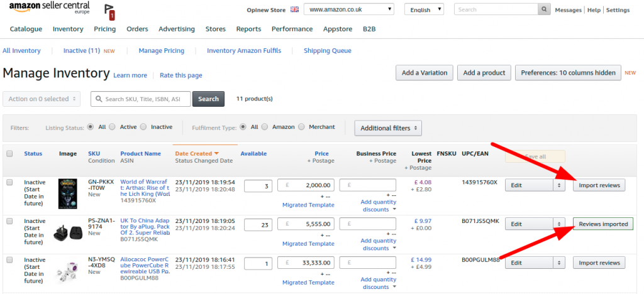Screen dimensions: 644x294
Task: Click the Allocacoc PowerCube product thumbnail
Action: point(67,272)
